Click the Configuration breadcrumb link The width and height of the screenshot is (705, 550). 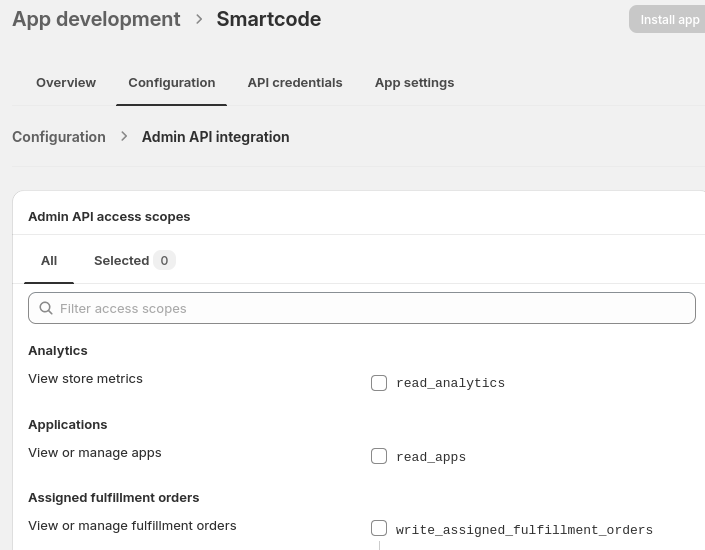coord(59,137)
